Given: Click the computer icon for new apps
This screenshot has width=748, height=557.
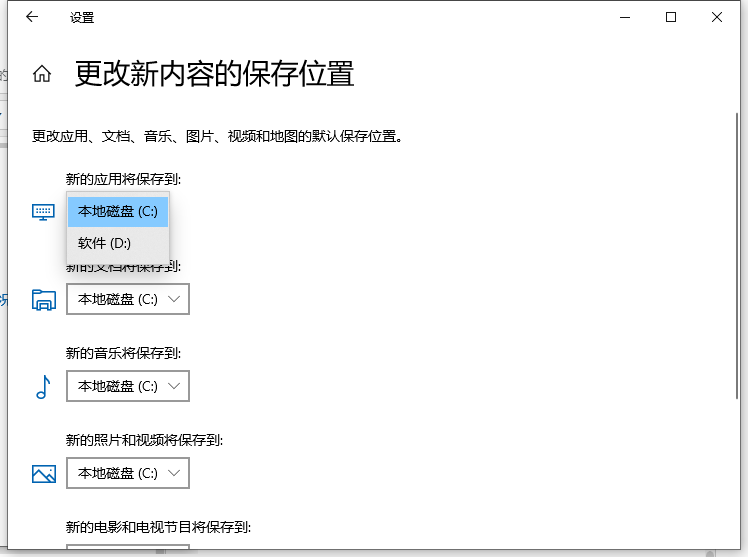Looking at the screenshot, I should click(43, 212).
